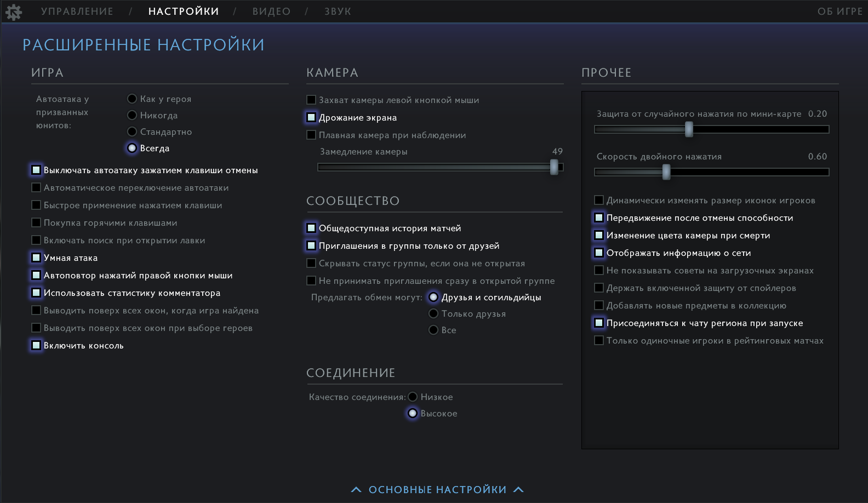Click the Замедление камеры slider handle
The image size is (868, 503).
point(554,167)
